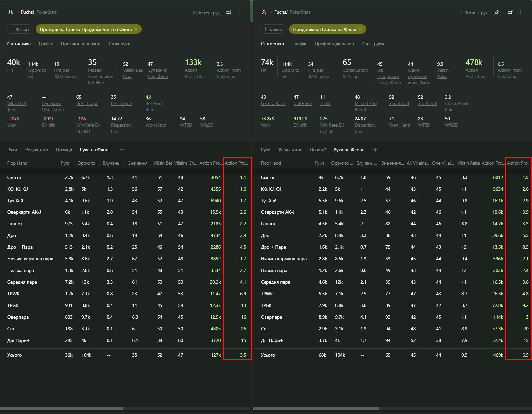The image size is (532, 414).
Task: Click the Villain Bet, Flop stat link
Action: point(133,73)
